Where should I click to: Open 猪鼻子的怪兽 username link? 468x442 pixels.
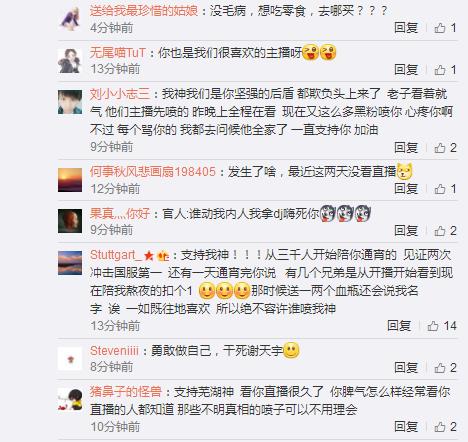126,392
